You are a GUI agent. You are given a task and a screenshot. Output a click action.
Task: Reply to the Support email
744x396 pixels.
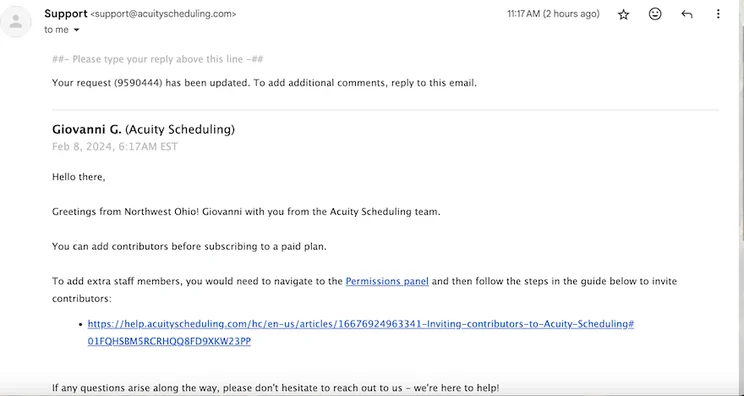(687, 14)
